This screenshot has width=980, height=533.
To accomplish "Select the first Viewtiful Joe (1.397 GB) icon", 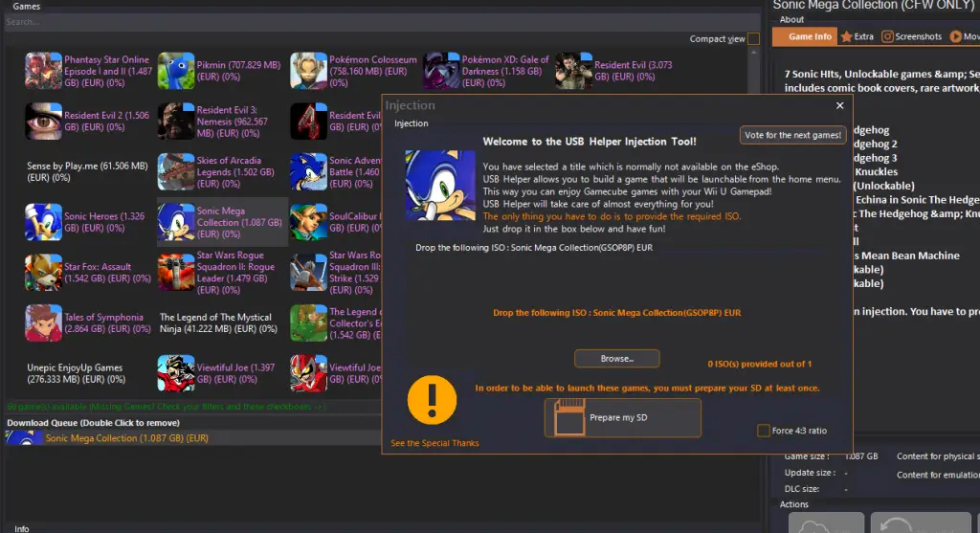I will pyautogui.click(x=176, y=373).
